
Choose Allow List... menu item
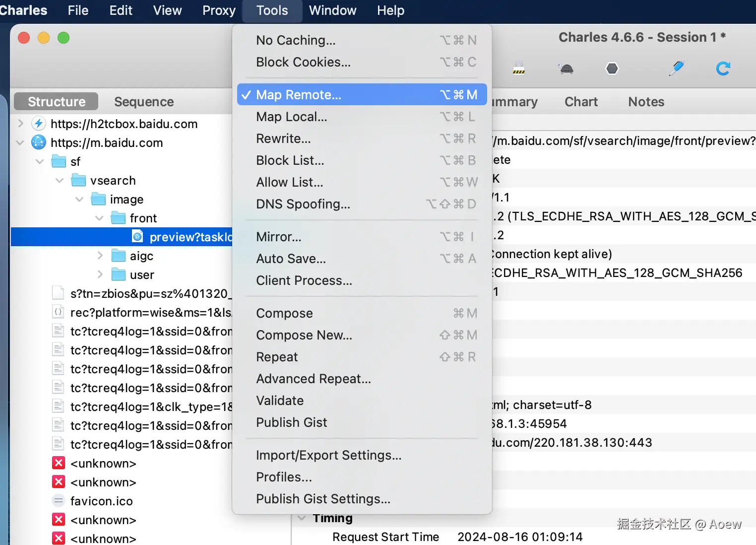pyautogui.click(x=362, y=182)
